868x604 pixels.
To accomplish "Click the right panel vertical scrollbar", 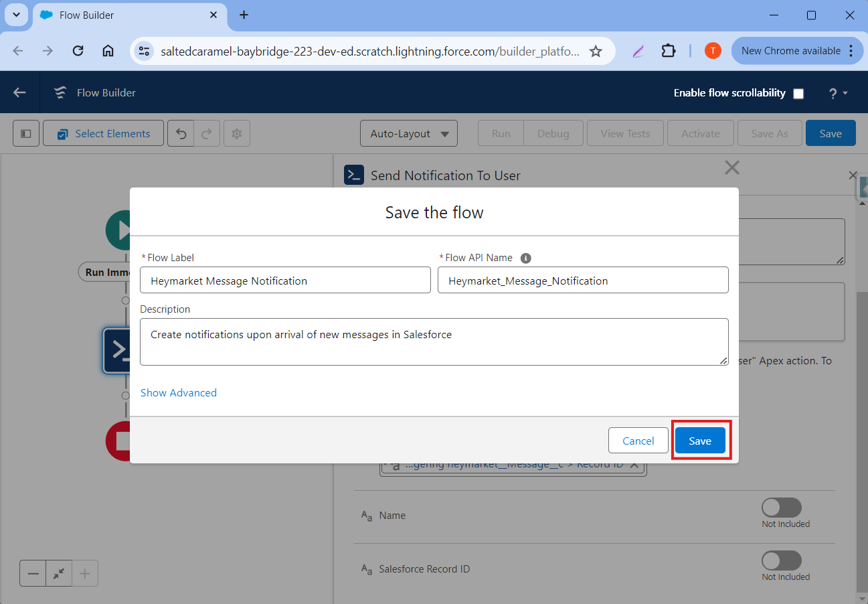I will click(861, 442).
